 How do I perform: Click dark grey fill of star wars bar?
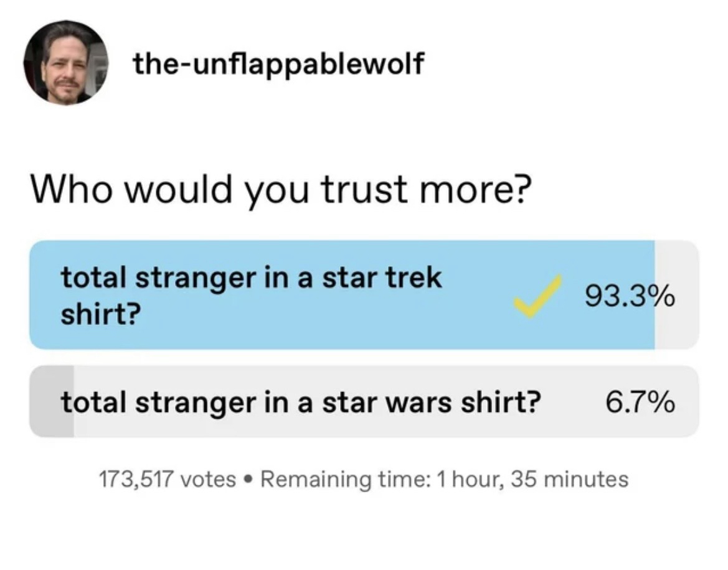click(52, 401)
